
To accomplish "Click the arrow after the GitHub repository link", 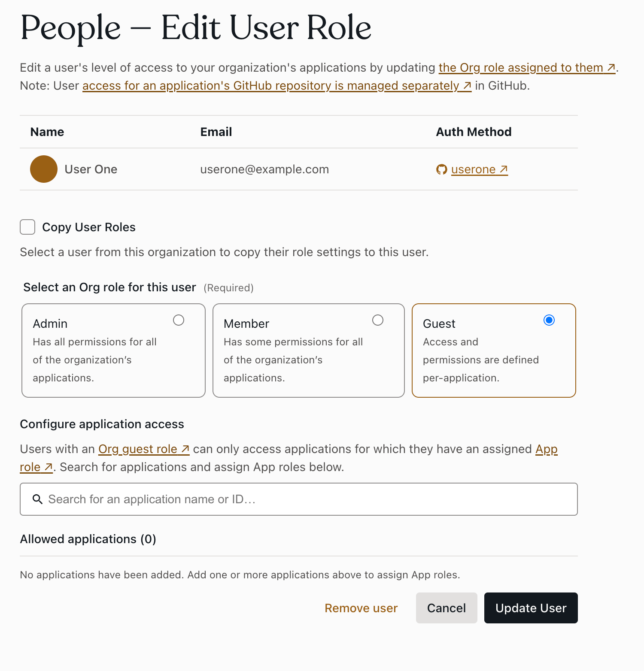I will pyautogui.click(x=466, y=86).
